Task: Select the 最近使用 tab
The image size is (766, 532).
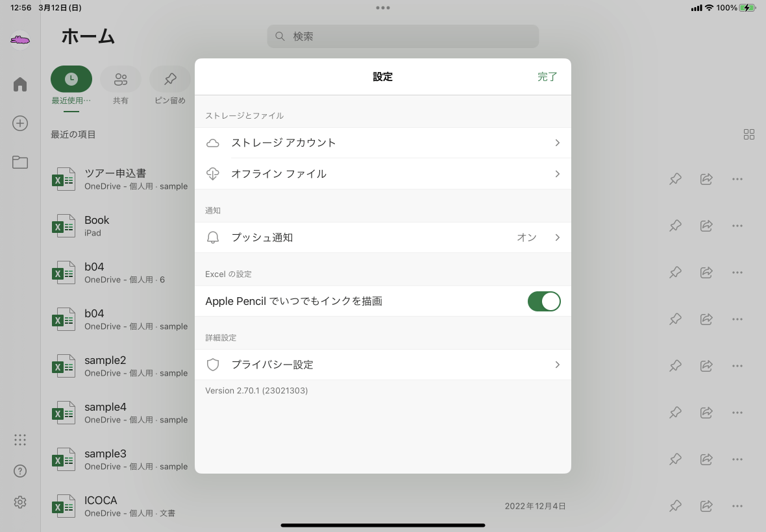Action: 71,86
